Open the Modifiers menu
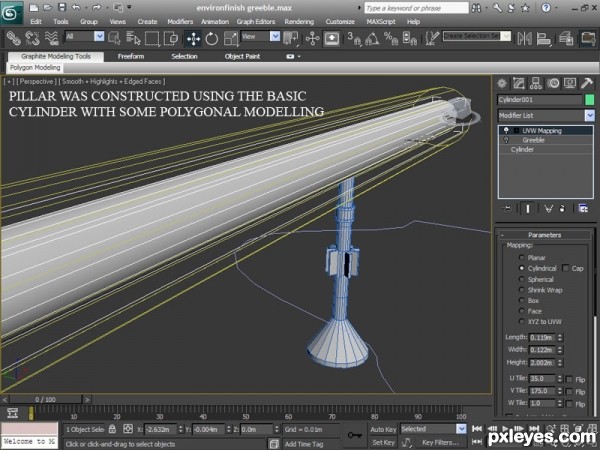Viewport: 600px width, 450px height. click(x=180, y=22)
